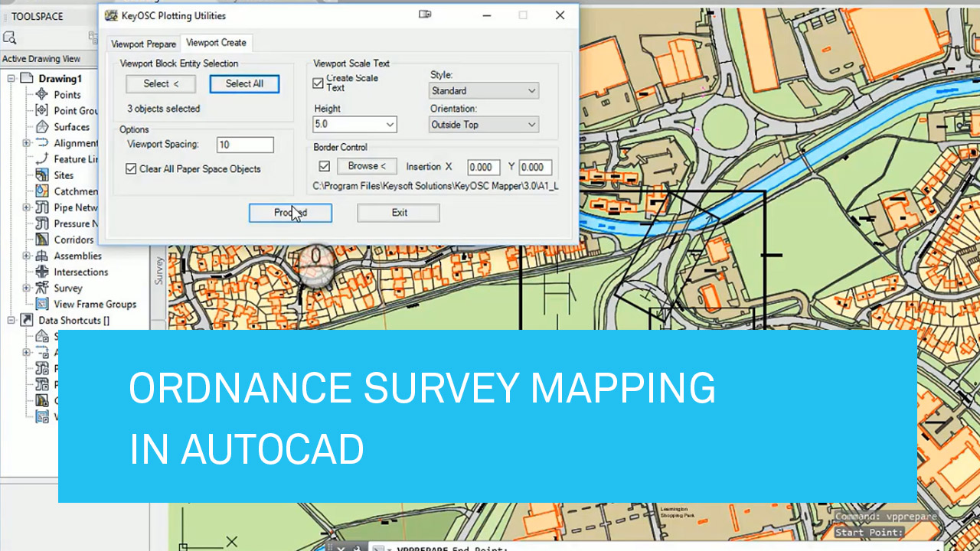Screen dimensions: 980x551
Task: Select the Surfaces icon in the Prospector tree
Action: pyautogui.click(x=42, y=126)
